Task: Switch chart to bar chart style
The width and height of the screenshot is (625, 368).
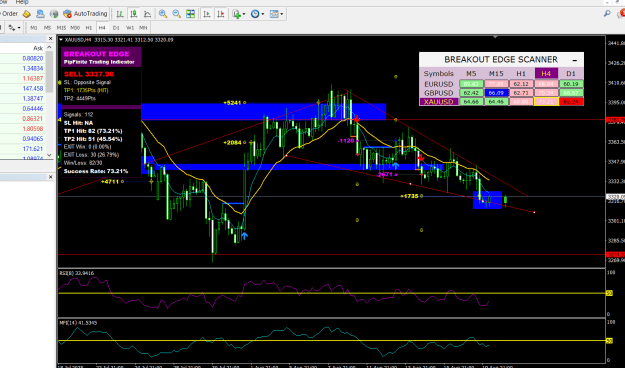Action: tap(120, 14)
